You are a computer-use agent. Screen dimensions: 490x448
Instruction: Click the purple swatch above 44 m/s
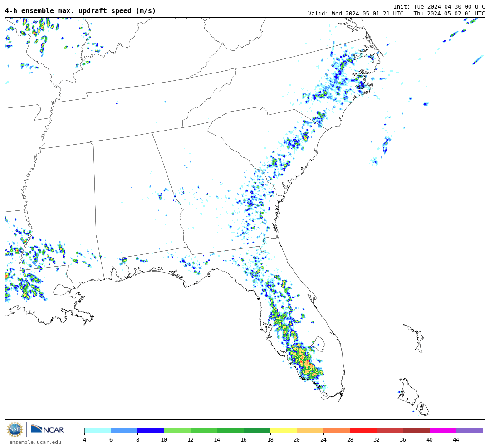point(470,431)
